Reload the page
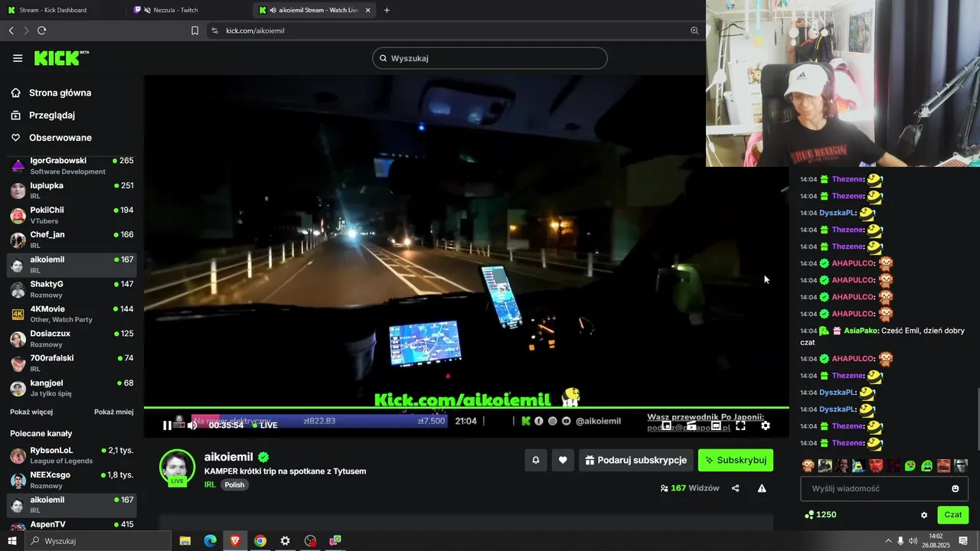Image resolution: width=980 pixels, height=551 pixels. (41, 31)
